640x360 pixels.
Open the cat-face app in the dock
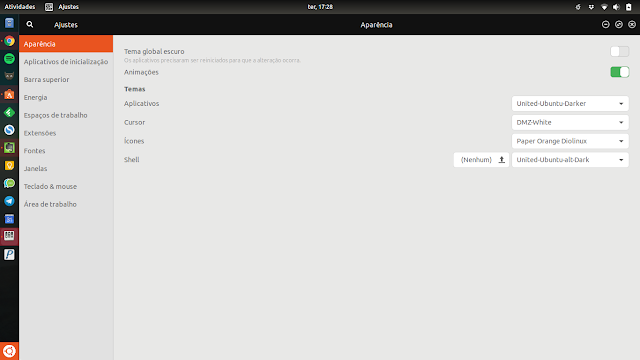click(9, 76)
